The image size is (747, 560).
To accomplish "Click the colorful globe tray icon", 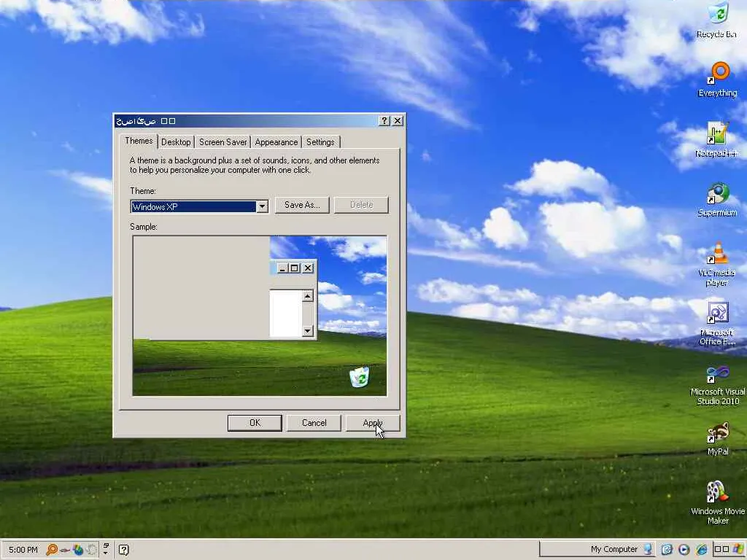I will tap(77, 550).
